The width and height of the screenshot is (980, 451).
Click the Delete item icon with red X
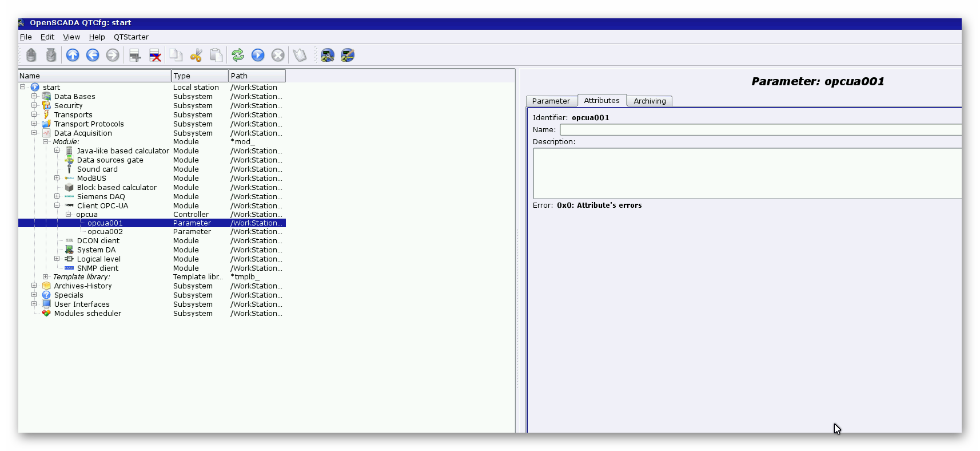pyautogui.click(x=155, y=55)
